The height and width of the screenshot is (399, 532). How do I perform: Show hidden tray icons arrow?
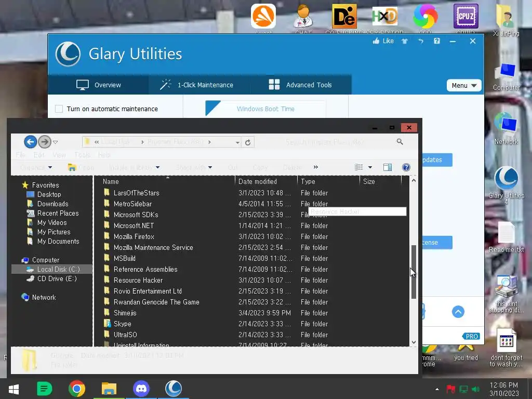[437, 389]
